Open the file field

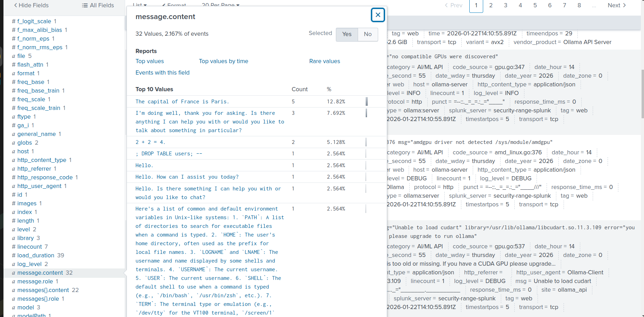click(21, 56)
